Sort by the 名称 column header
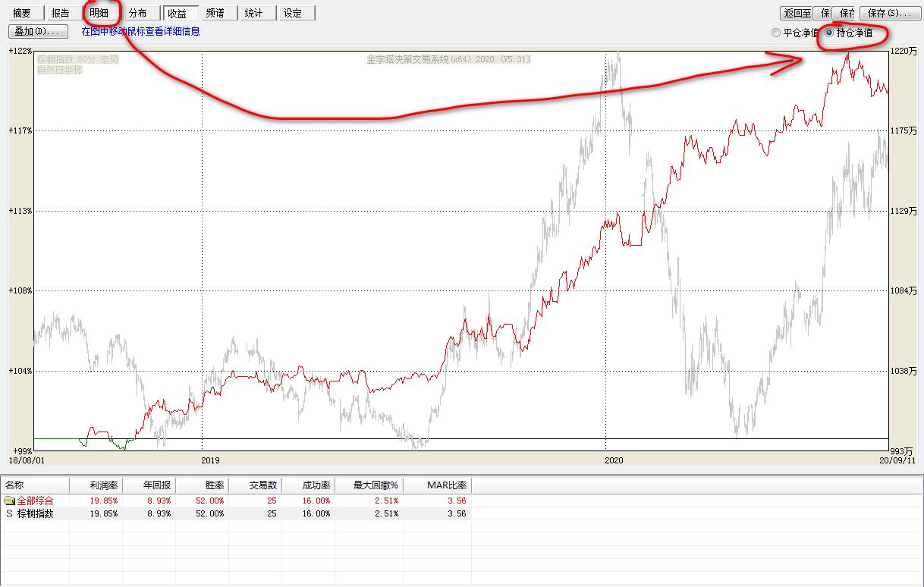 [x=35, y=485]
